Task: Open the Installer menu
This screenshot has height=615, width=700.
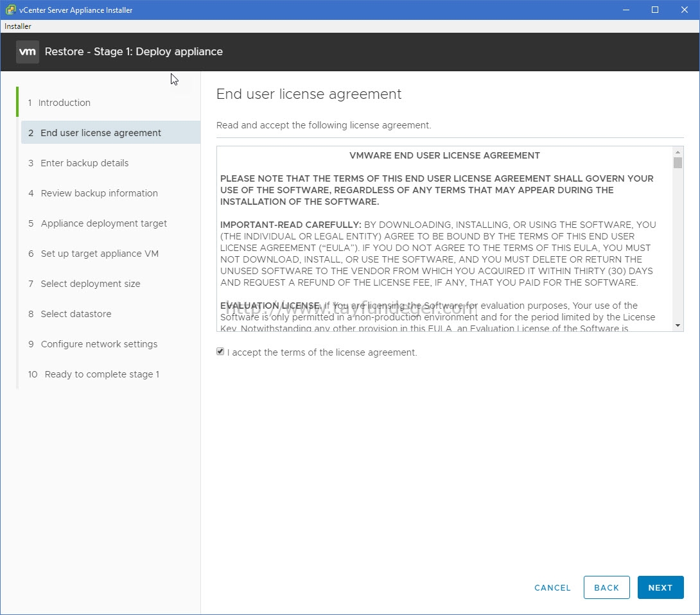Action: tap(18, 26)
